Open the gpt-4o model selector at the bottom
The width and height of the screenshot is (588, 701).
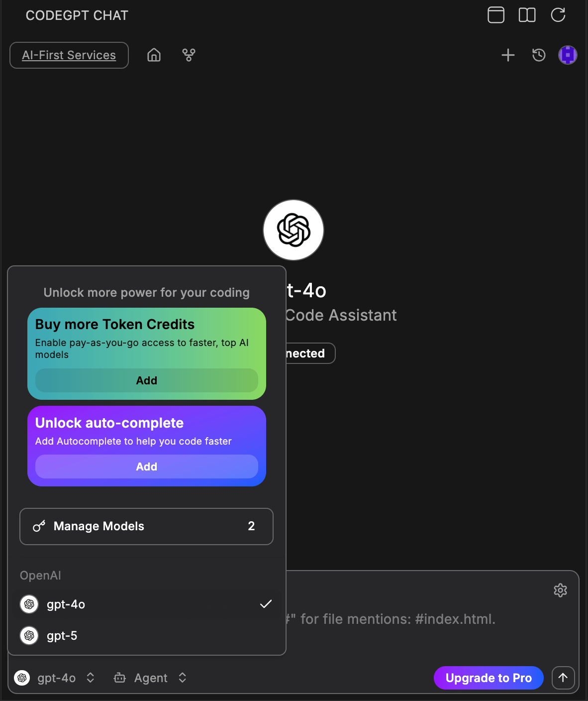click(56, 678)
